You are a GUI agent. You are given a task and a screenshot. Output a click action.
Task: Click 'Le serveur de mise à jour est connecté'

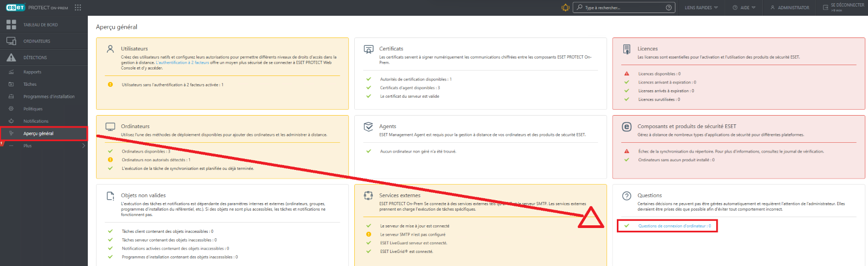(414, 226)
